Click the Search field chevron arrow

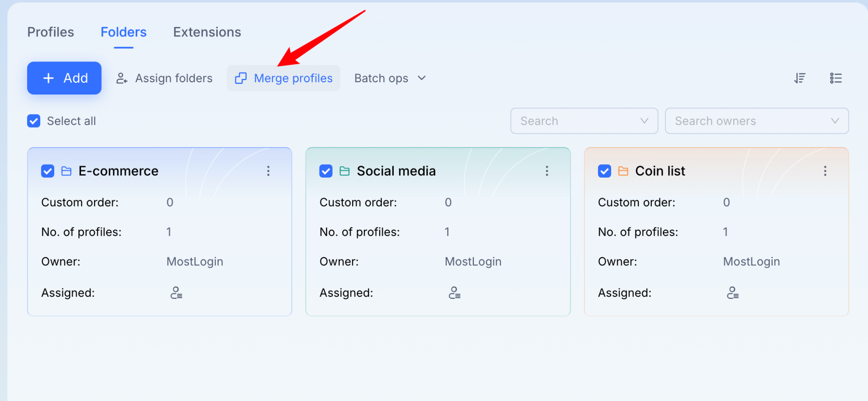(x=644, y=121)
